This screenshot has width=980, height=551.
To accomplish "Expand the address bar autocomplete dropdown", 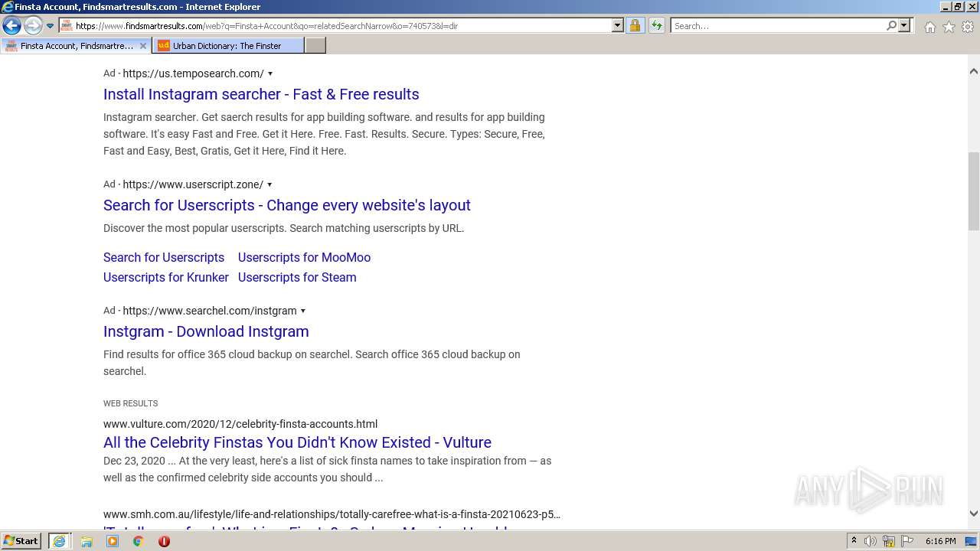I will (618, 25).
